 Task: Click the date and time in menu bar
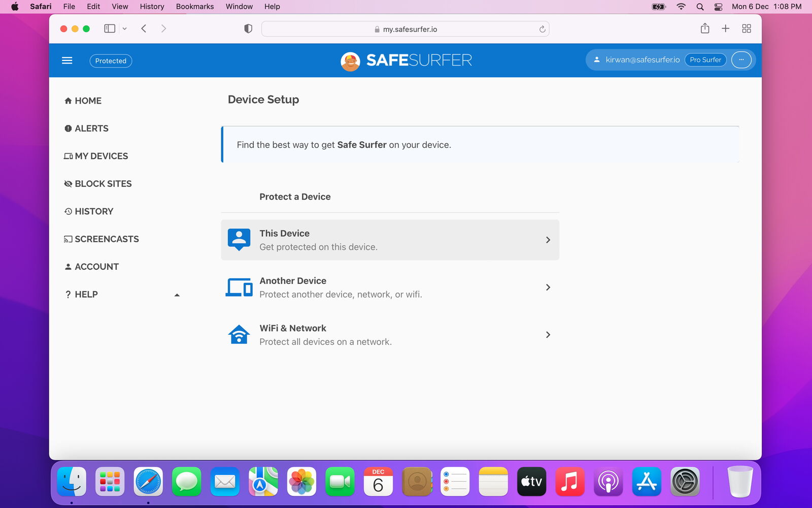click(766, 7)
